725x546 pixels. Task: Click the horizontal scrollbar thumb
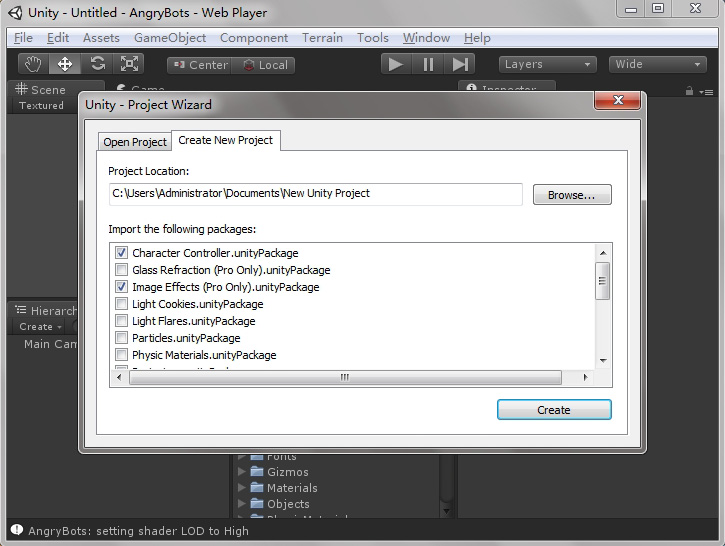point(345,377)
